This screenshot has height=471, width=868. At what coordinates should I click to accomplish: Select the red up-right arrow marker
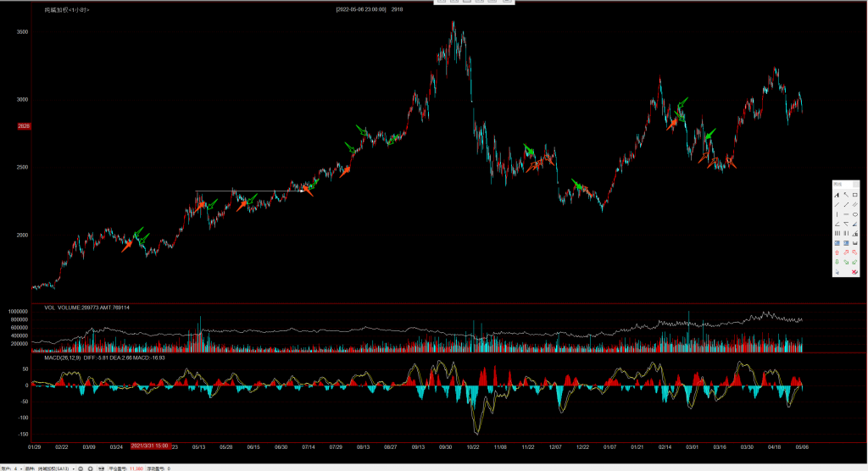tap(846, 252)
